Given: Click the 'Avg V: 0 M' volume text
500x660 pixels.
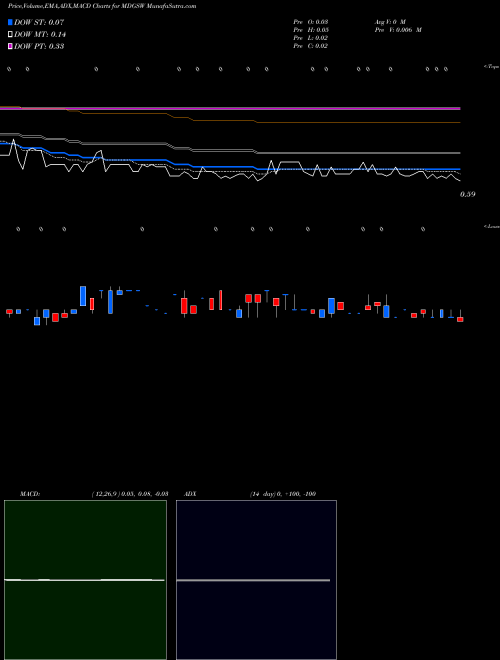Looking at the screenshot, I should pos(390,22).
